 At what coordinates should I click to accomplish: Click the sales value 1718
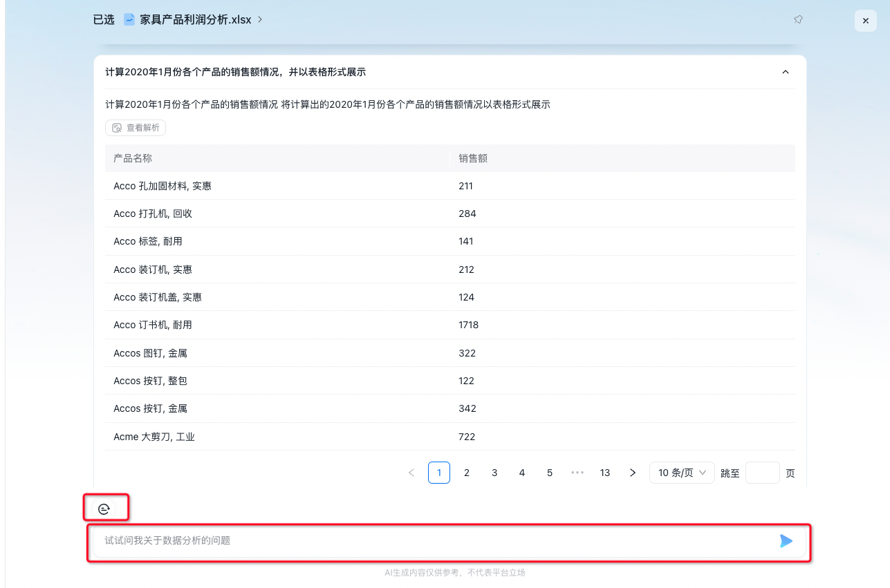[468, 325]
